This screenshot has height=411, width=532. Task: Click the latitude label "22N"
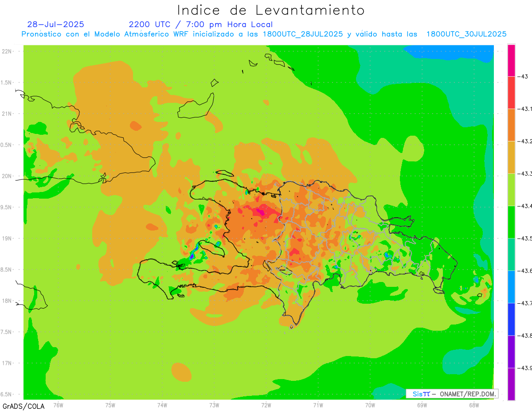click(8, 51)
